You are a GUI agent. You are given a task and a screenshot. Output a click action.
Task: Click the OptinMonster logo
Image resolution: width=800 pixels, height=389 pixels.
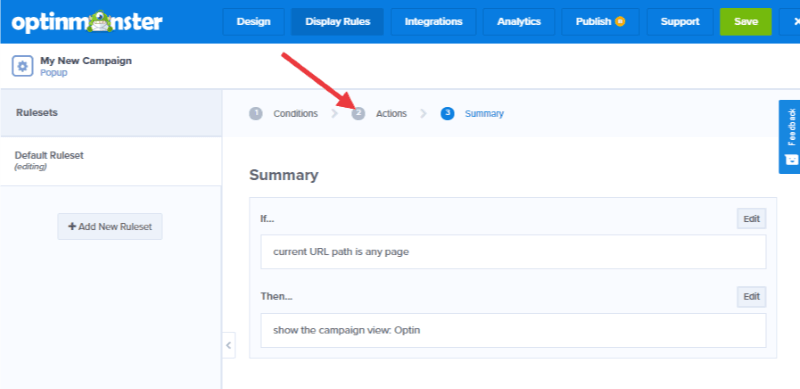pyautogui.click(x=87, y=22)
